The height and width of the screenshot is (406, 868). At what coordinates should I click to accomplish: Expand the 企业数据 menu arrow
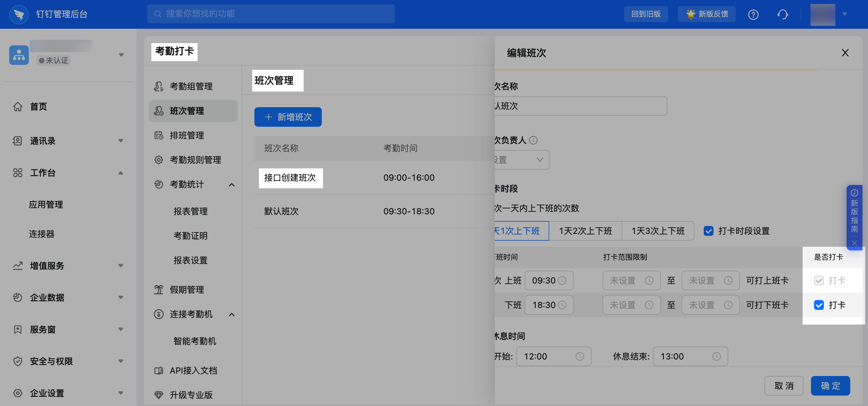click(121, 297)
